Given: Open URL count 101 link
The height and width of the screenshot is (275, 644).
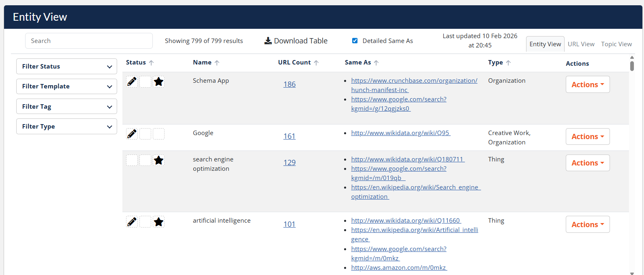Looking at the screenshot, I should pos(289,224).
